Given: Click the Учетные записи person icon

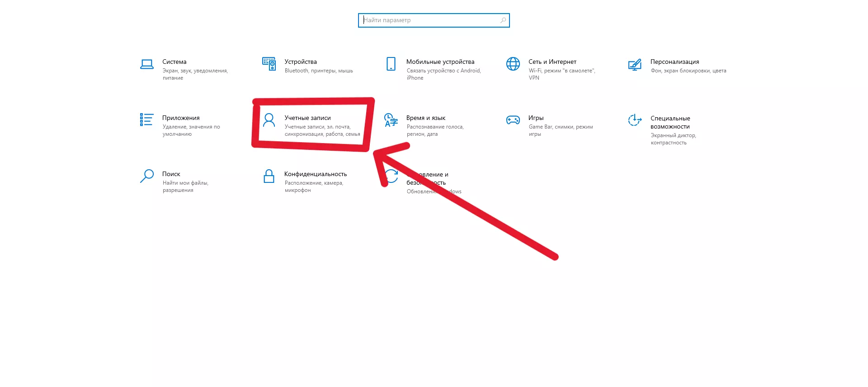Looking at the screenshot, I should pos(269,120).
